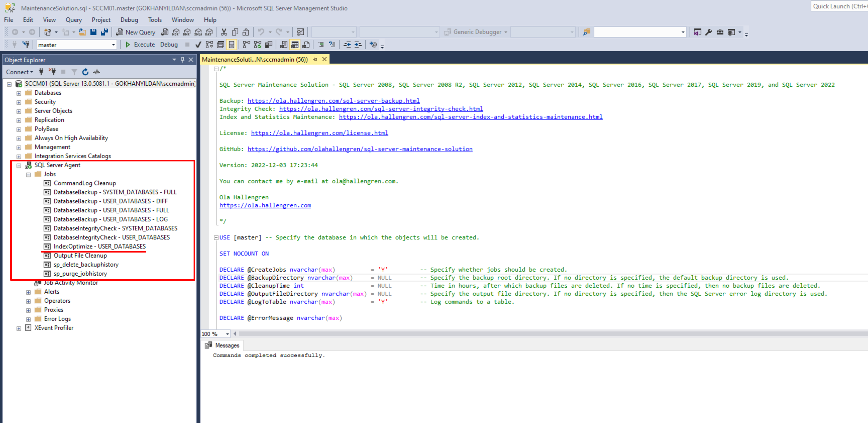Image resolution: width=868 pixels, height=423 pixels.
Task: Click the MDX query icon
Action: click(175, 32)
